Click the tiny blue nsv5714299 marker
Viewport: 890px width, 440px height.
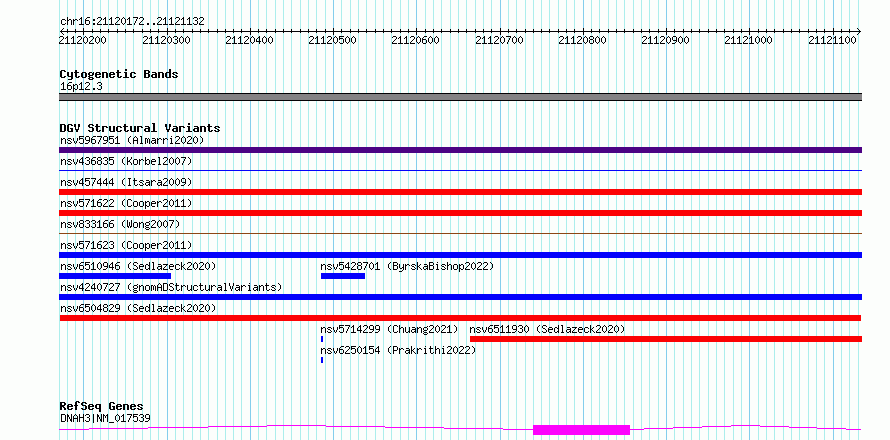(x=322, y=339)
